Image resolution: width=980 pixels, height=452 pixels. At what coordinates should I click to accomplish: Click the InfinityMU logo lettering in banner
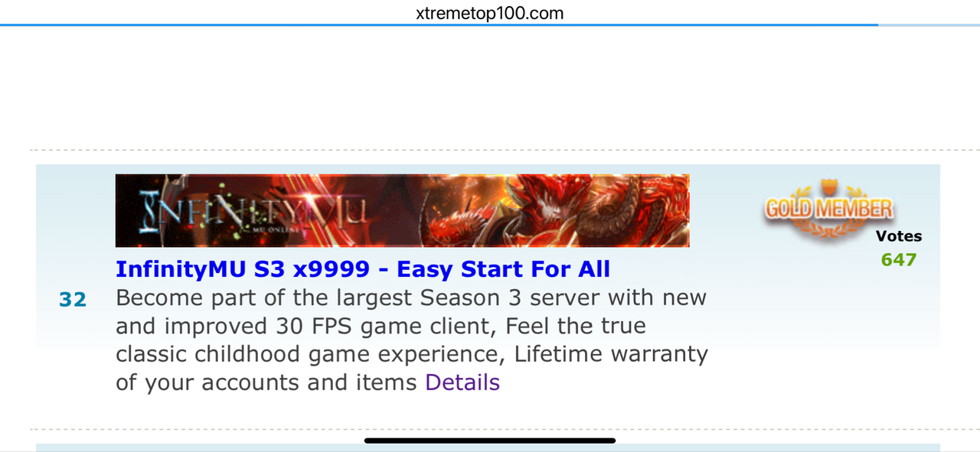coord(254,211)
